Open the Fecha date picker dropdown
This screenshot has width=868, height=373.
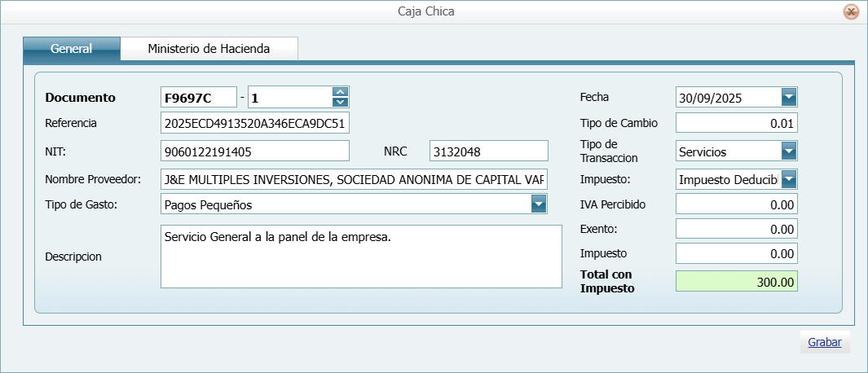(788, 98)
